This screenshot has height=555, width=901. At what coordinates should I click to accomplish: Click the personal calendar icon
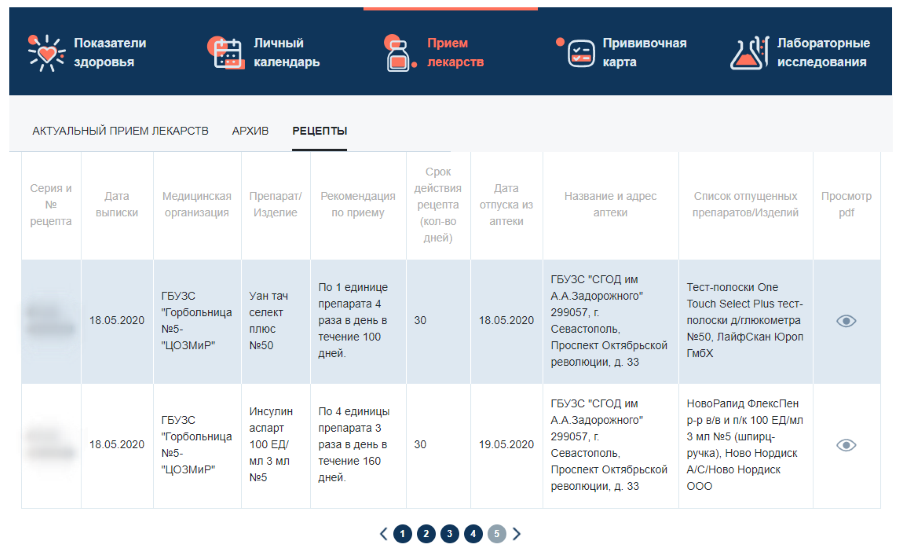[x=226, y=52]
